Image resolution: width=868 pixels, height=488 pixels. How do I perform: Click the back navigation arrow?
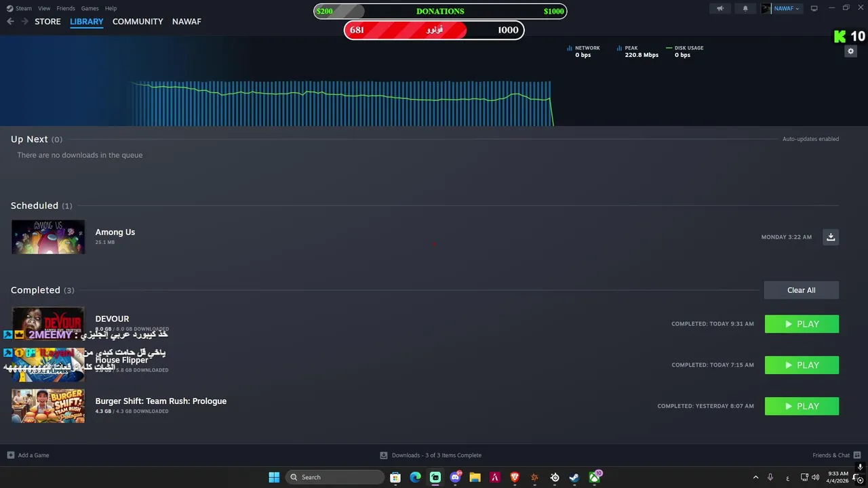tap(10, 22)
